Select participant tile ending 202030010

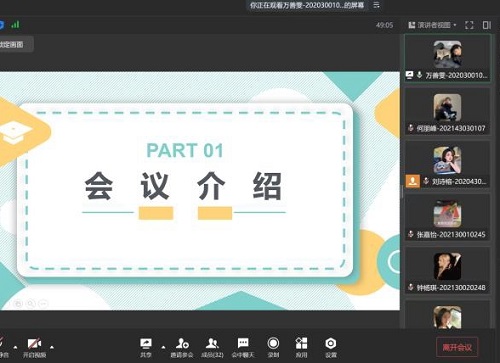pos(448,58)
